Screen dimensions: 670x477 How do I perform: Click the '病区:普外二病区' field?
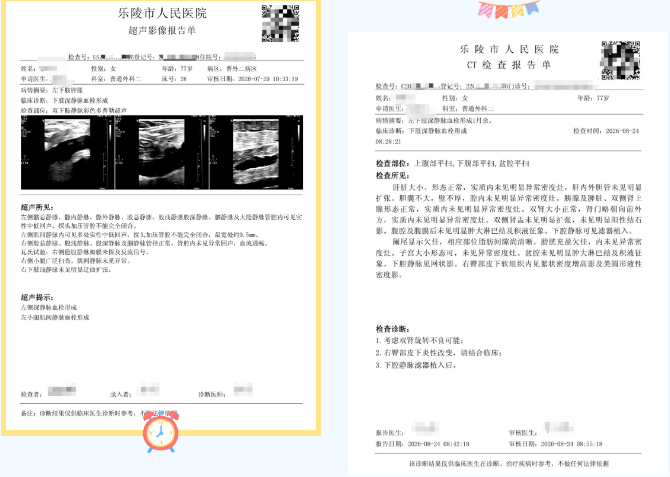232,69
